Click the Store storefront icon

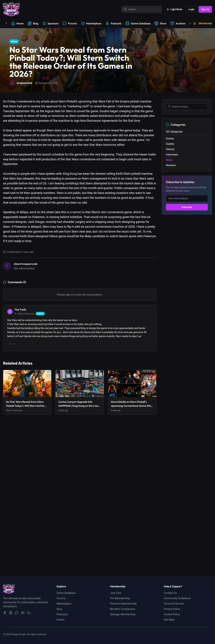[156, 24]
